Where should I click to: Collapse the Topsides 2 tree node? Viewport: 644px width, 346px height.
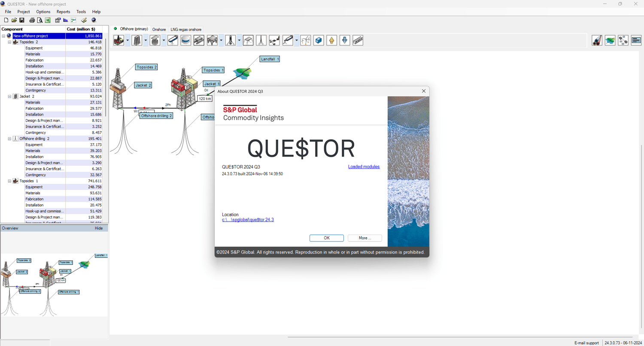coord(9,42)
